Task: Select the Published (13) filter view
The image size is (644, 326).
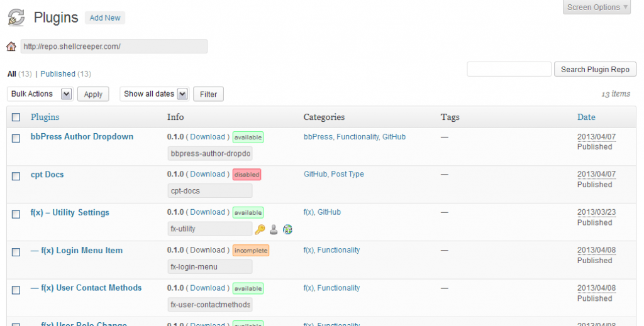Action: click(65, 74)
